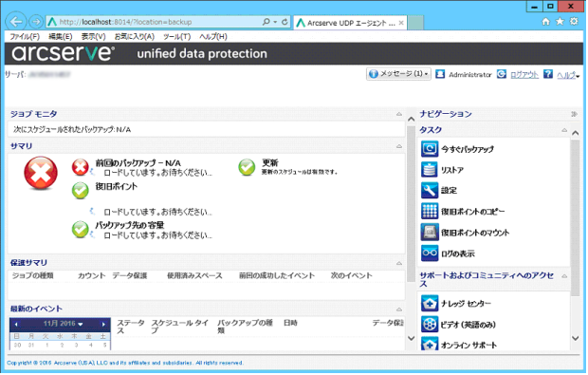
Task: Click the Administrator user icon
Action: tap(440, 74)
